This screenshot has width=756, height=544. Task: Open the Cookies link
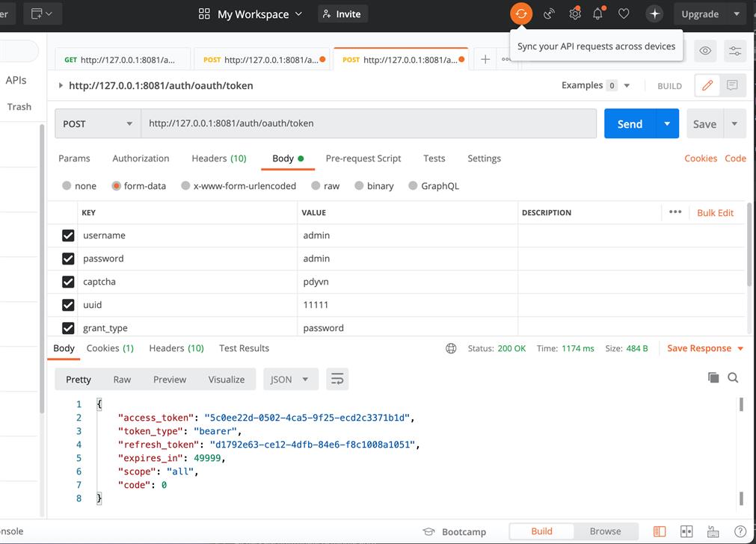click(701, 158)
